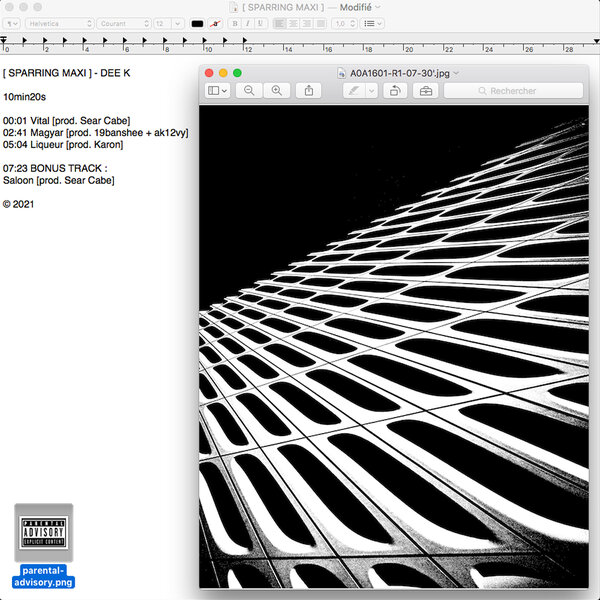Open the Courant typeface style dropdown

tap(121, 23)
